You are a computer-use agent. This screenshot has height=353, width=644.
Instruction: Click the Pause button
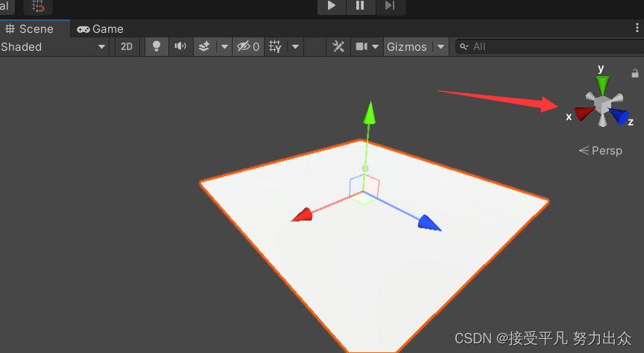coord(360,6)
